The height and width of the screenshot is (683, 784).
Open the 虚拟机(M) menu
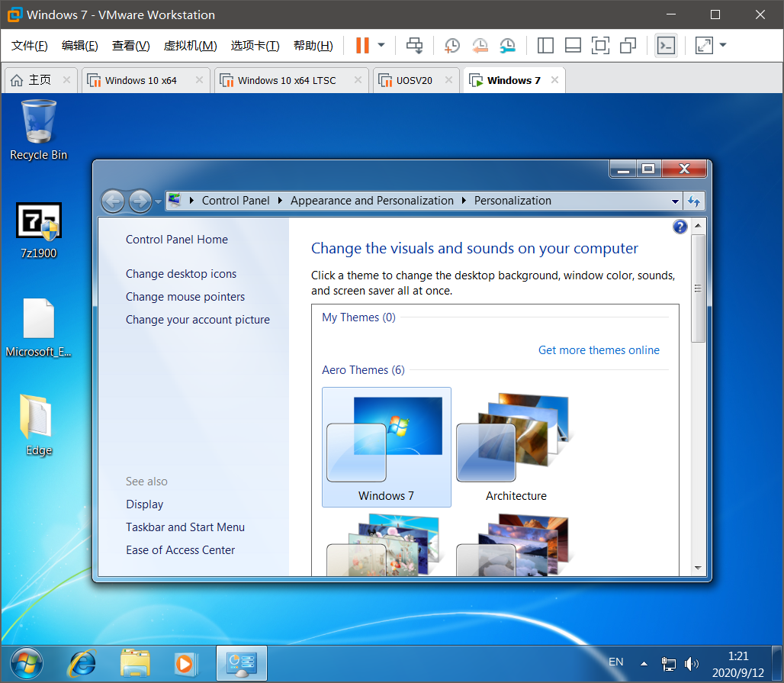pyautogui.click(x=190, y=46)
